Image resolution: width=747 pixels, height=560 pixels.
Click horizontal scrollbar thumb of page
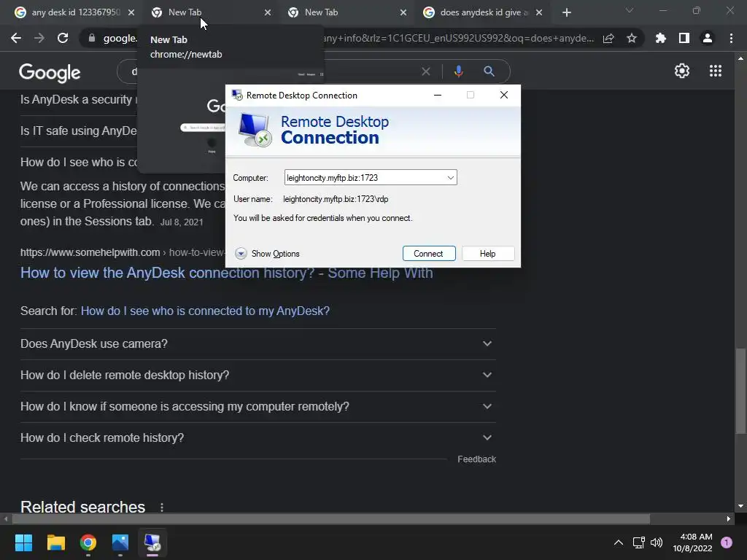[x=330, y=518]
